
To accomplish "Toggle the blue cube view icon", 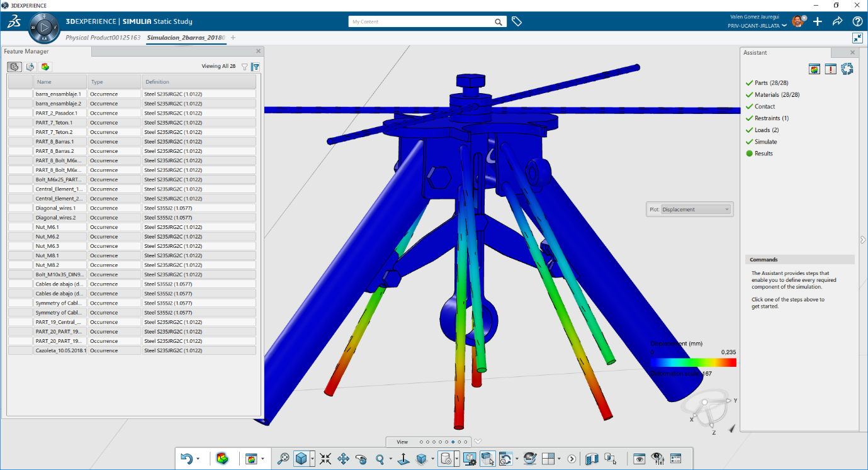I will click(302, 459).
